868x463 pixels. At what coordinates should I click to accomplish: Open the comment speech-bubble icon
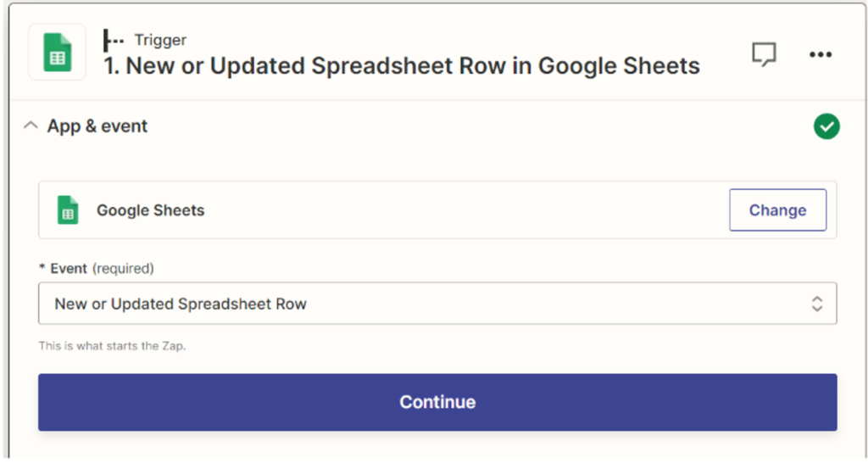pyautogui.click(x=764, y=55)
